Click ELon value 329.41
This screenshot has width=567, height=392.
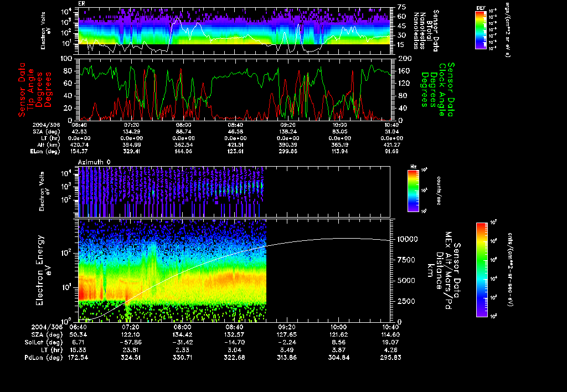coord(131,152)
